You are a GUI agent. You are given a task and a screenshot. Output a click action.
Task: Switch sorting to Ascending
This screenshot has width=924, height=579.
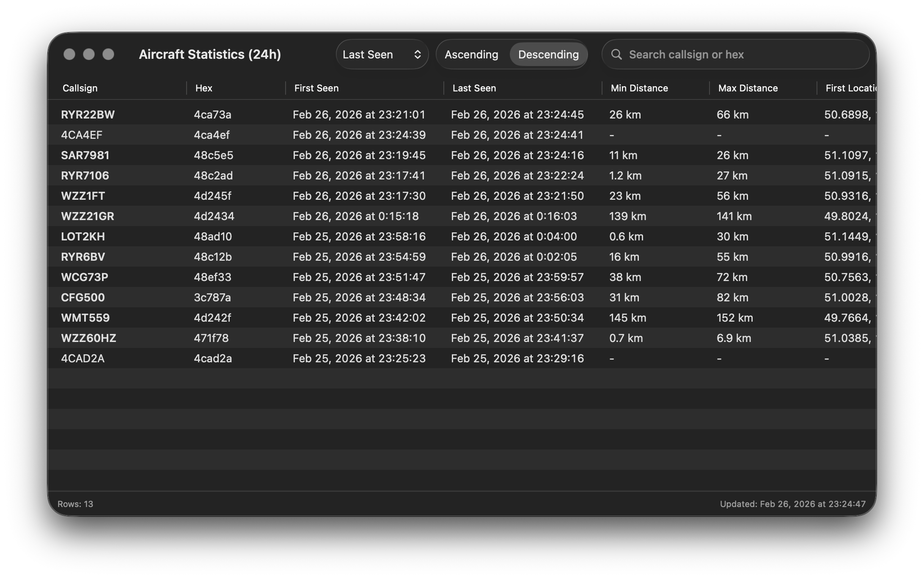tap(471, 54)
